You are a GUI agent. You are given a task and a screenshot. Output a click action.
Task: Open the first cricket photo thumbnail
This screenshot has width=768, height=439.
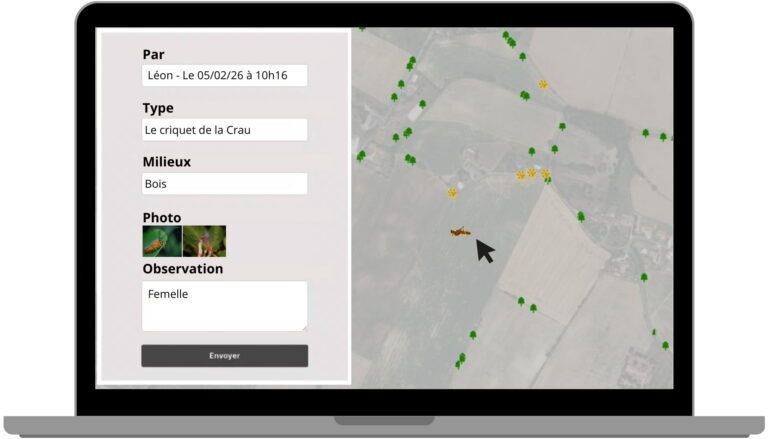coord(161,241)
